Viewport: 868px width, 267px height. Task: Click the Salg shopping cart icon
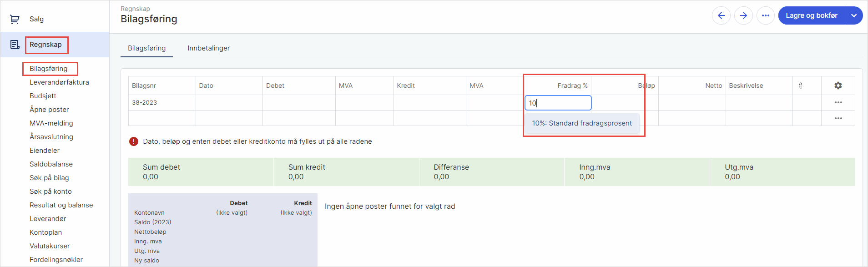[x=15, y=19]
